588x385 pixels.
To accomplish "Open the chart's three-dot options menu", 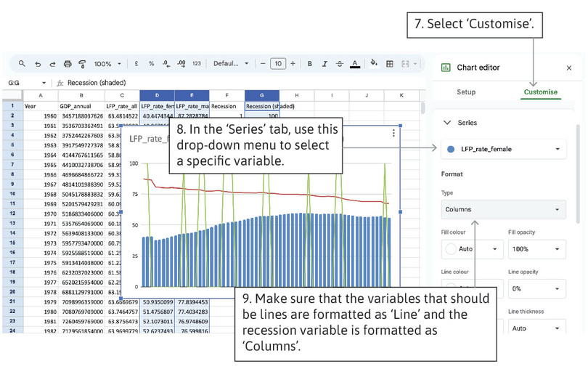I will point(393,133).
